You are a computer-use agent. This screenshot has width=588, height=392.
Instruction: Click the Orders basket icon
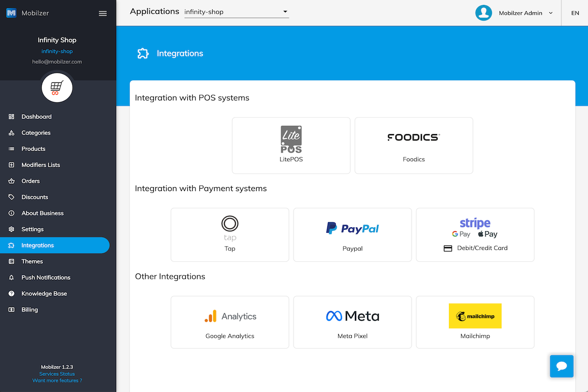12,181
